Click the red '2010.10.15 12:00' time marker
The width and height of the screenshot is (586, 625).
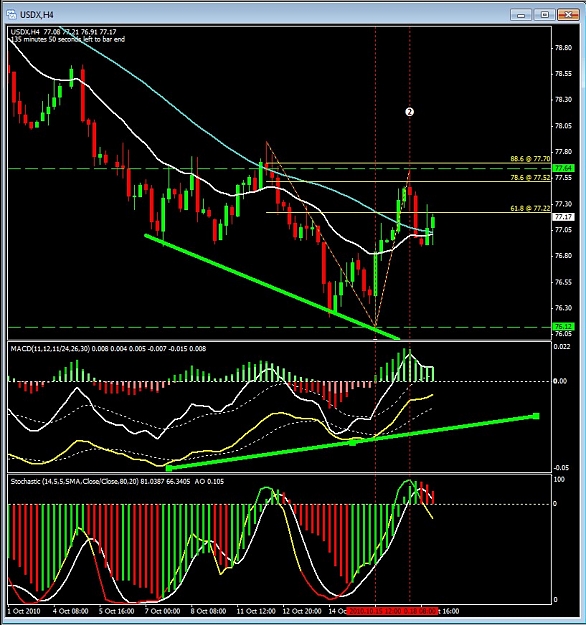coord(374,611)
